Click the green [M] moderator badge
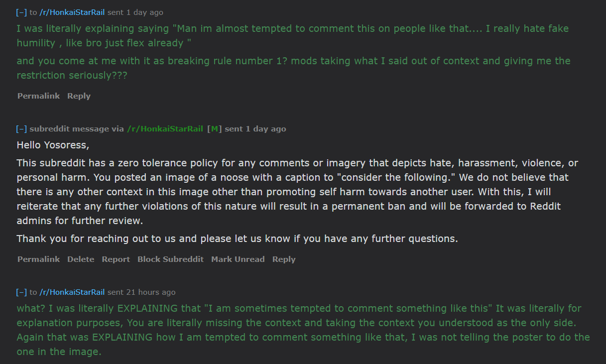 (x=214, y=128)
